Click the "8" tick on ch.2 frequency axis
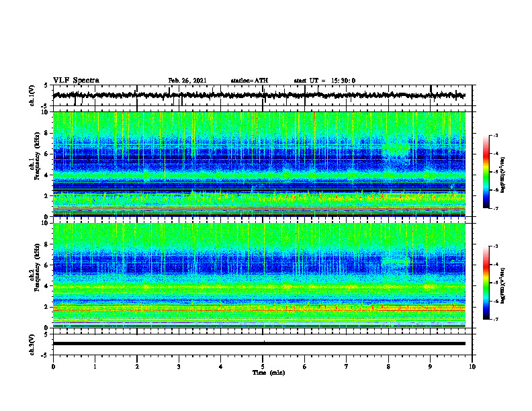This screenshot has width=532, height=411. (x=46, y=244)
